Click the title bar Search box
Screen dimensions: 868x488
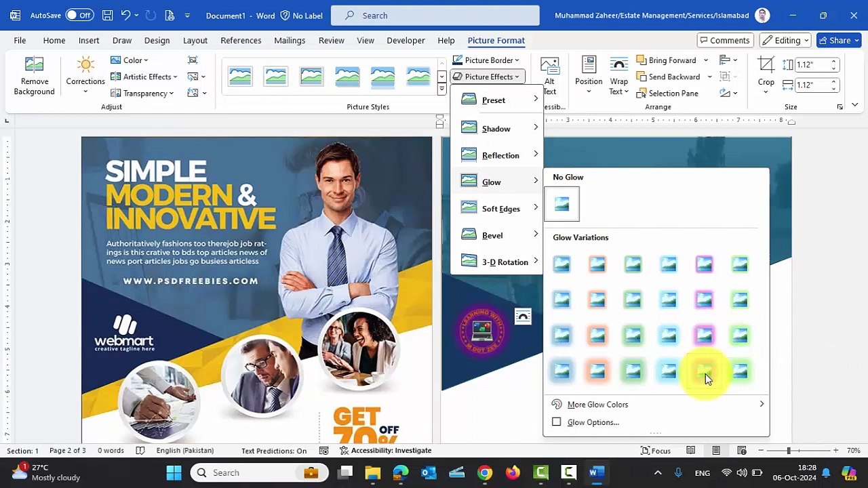(x=435, y=15)
